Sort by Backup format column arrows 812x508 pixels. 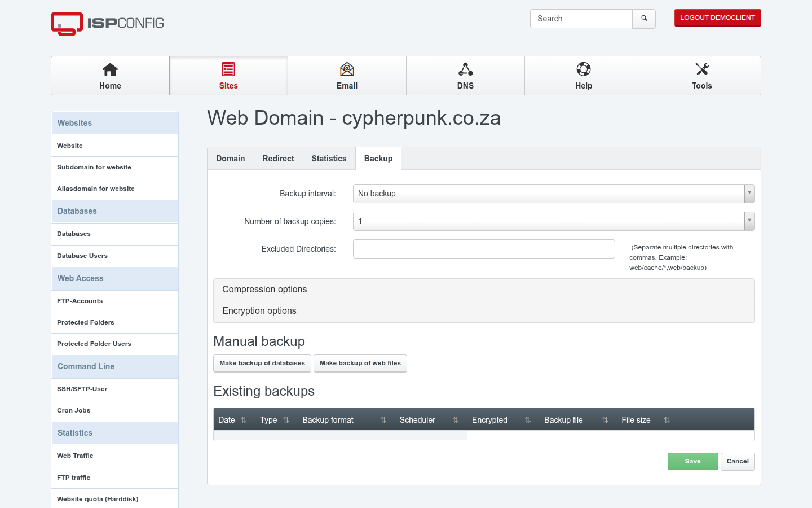383,420
